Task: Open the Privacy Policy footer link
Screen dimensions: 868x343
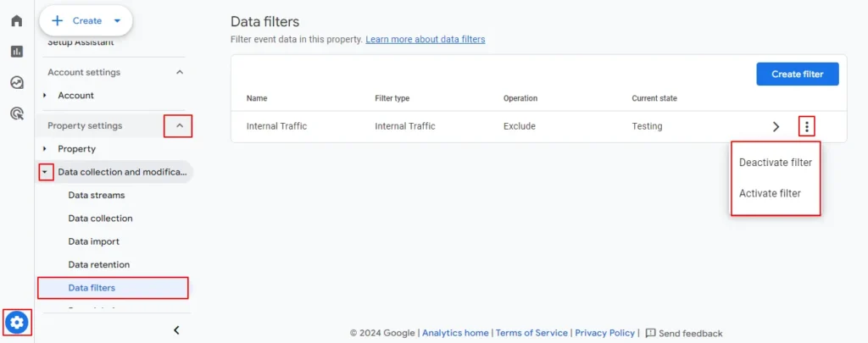Action: click(x=604, y=333)
